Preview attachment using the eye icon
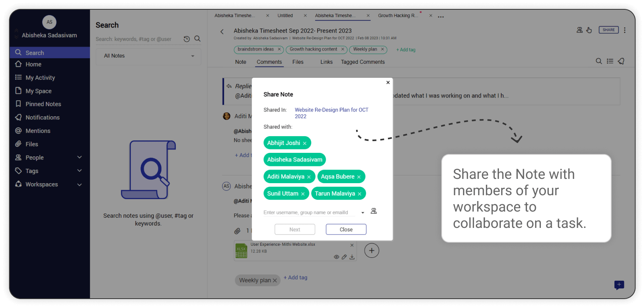This screenshot has width=644, height=308. pyautogui.click(x=336, y=257)
